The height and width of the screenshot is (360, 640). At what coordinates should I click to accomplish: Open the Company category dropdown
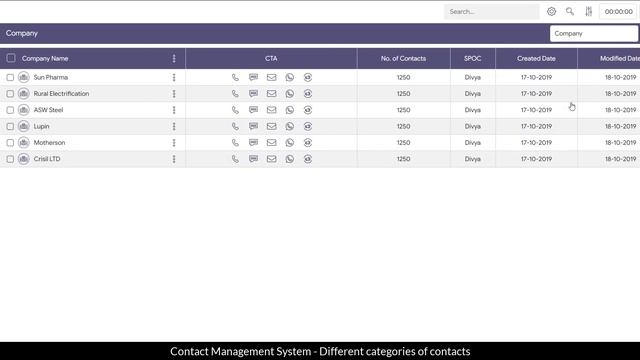click(594, 33)
